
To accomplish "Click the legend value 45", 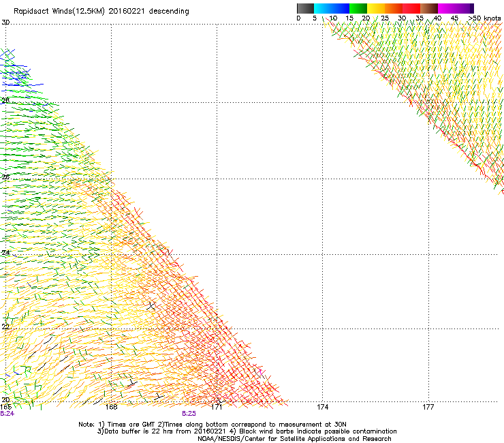I will [454, 18].
